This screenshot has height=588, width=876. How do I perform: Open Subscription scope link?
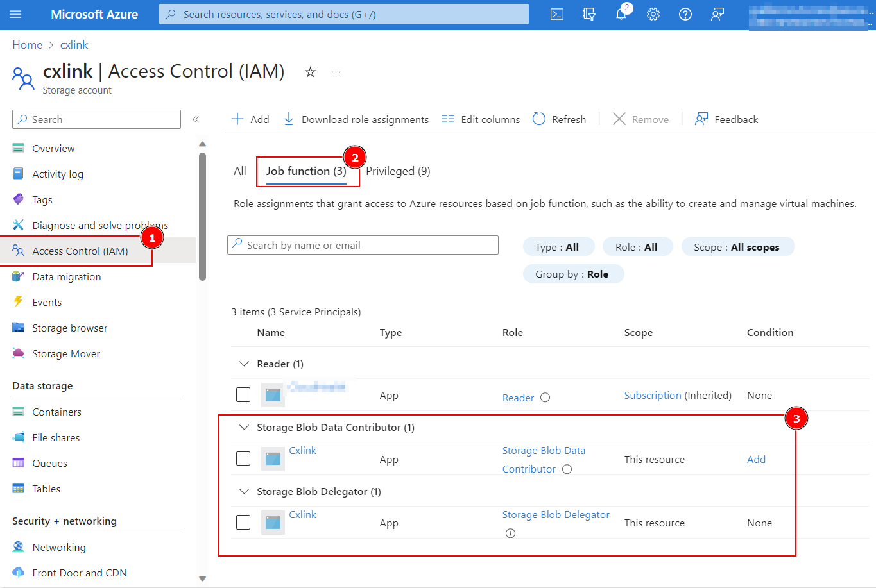[x=653, y=396]
